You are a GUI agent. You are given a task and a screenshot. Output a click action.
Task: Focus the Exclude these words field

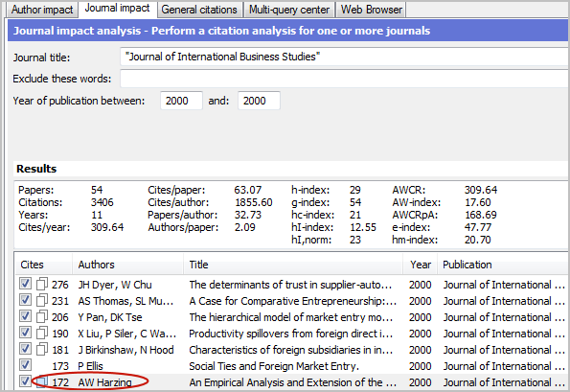(345, 79)
